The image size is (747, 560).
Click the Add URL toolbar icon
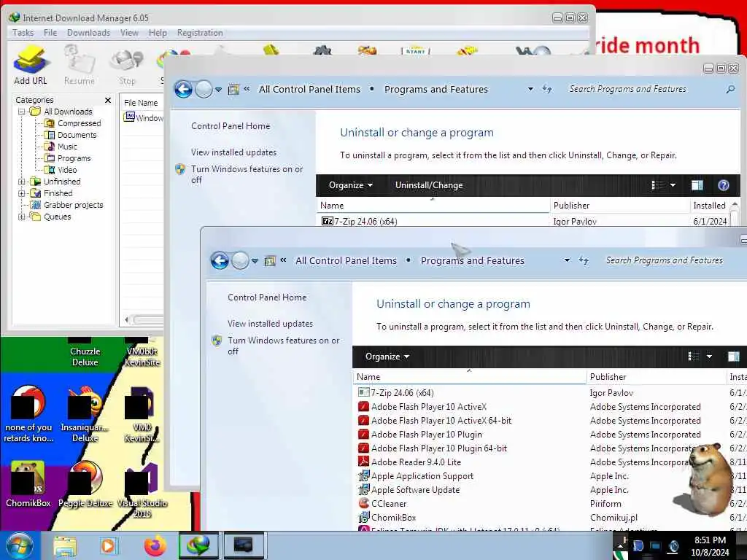31,65
